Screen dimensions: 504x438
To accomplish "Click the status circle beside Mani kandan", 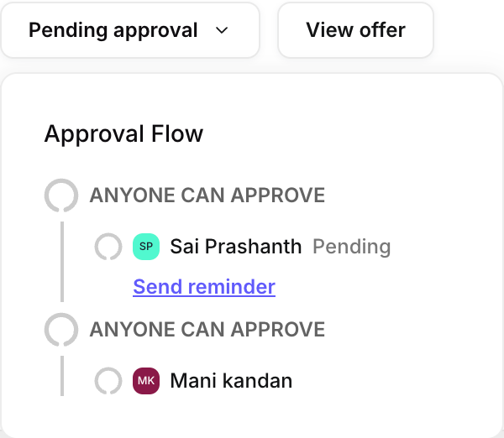I will (108, 381).
